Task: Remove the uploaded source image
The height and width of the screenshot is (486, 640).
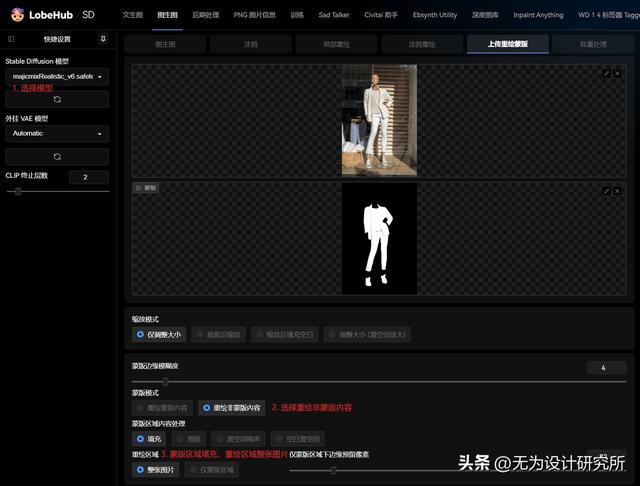Action: [x=616, y=74]
